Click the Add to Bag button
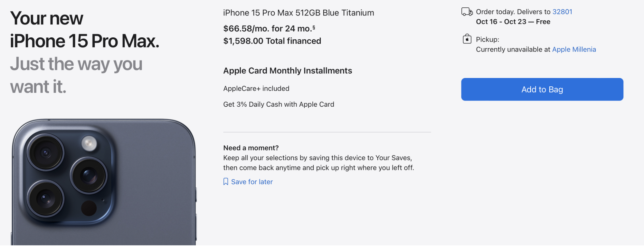644x252 pixels. coord(542,89)
